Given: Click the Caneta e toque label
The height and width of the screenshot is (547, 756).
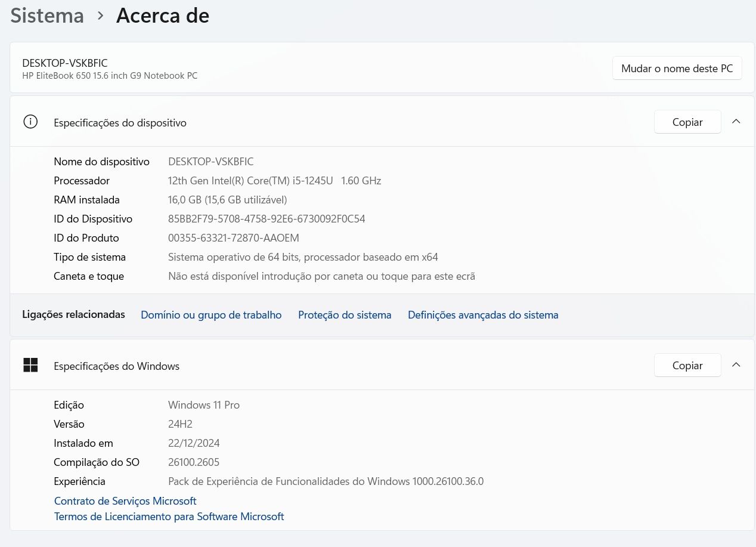Looking at the screenshot, I should [89, 276].
